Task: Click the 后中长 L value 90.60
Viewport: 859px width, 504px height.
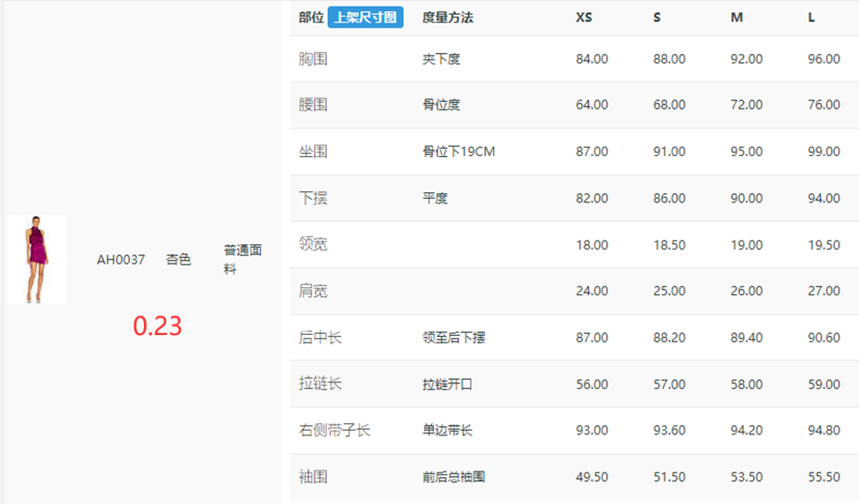Action: click(824, 338)
